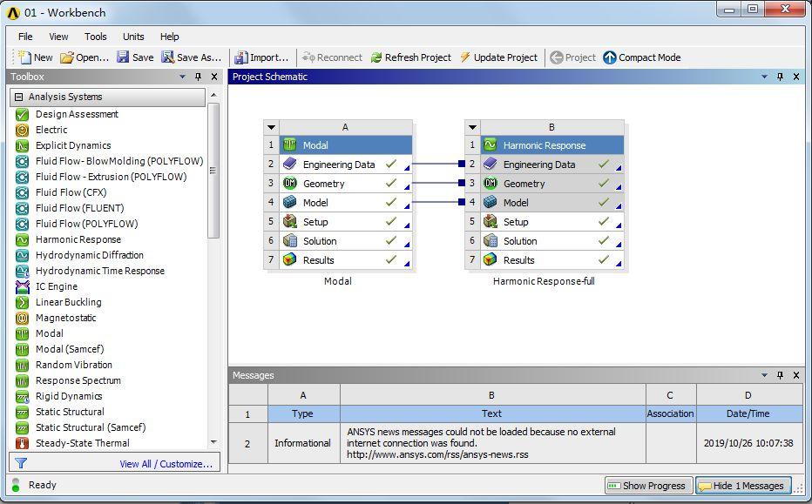Close the Project Schematic panel

point(796,77)
